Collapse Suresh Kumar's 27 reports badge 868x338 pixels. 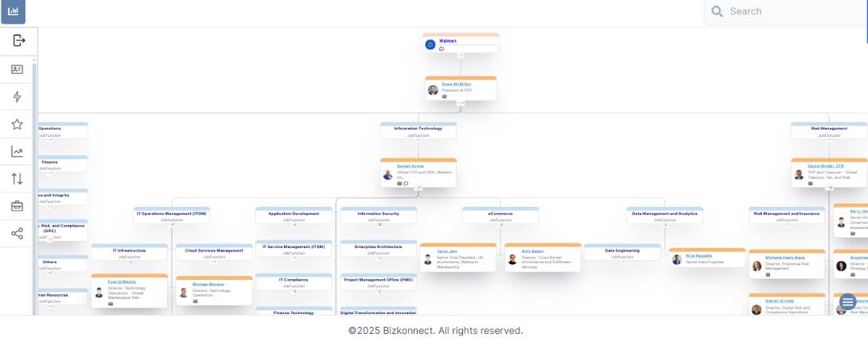[418, 188]
